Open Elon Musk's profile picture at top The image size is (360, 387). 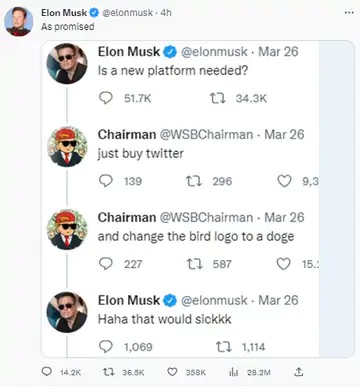[19, 21]
